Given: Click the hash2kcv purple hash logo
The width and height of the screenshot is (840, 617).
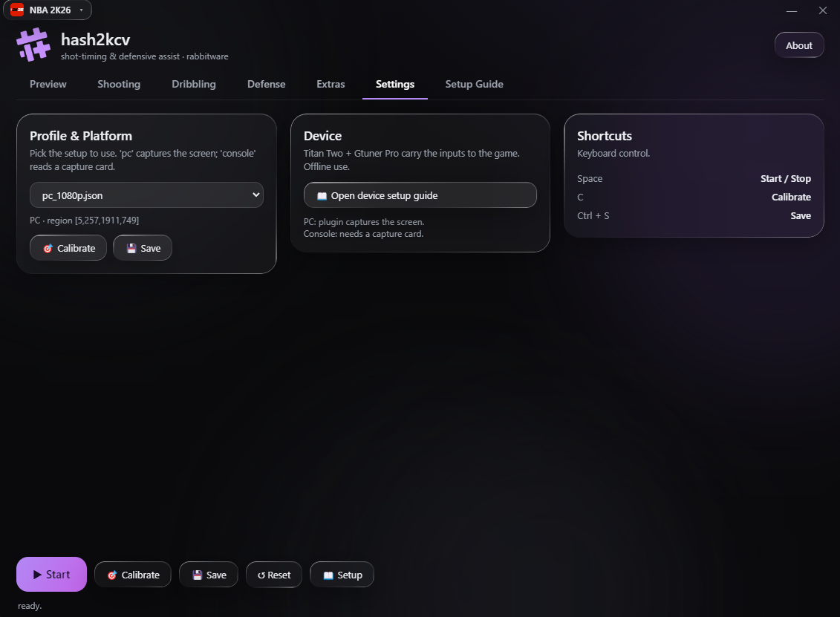Looking at the screenshot, I should (33, 45).
